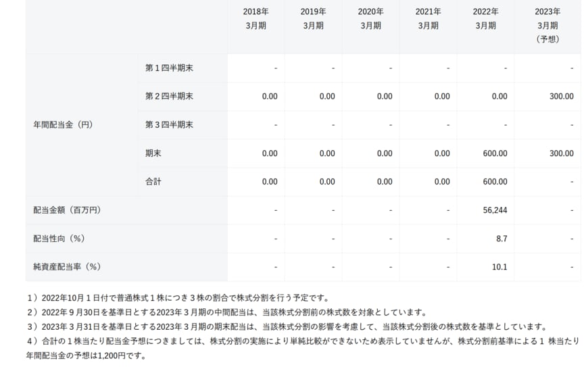Select the 第3四半期末 row label
Image resolution: width=588 pixels, height=367 pixels.
coord(169,125)
